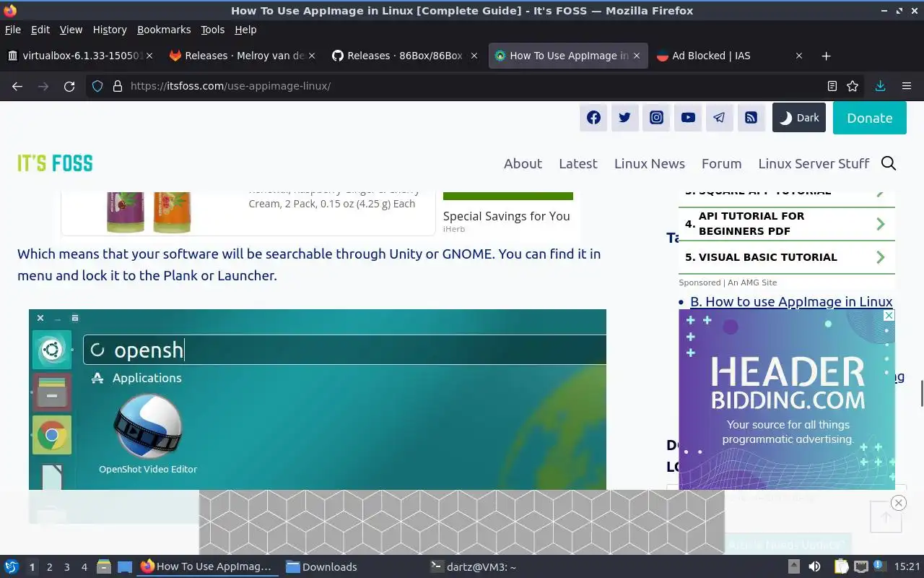The height and width of the screenshot is (578, 924).
Task: Toggle Reader View icon in address bar
Action: tap(832, 86)
